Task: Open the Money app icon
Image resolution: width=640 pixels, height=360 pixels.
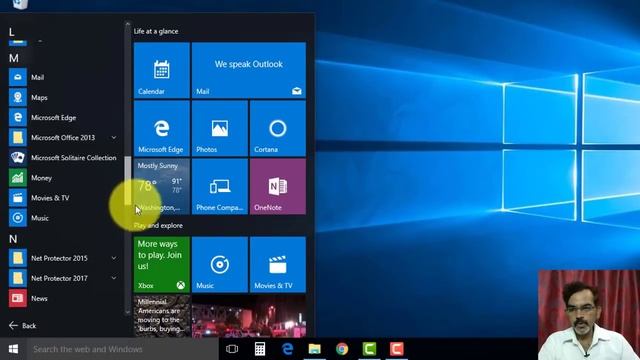Action: (18, 178)
